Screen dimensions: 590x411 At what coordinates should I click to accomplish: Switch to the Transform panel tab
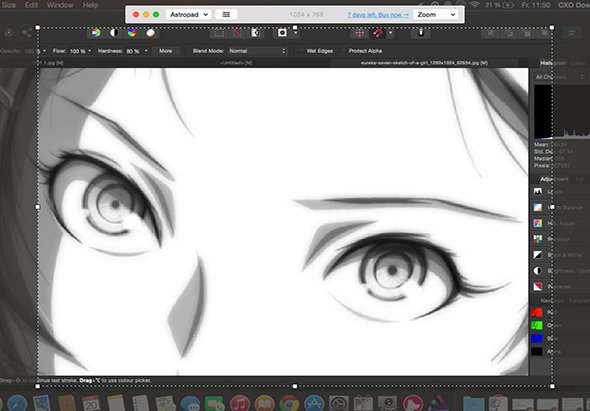[579, 300]
